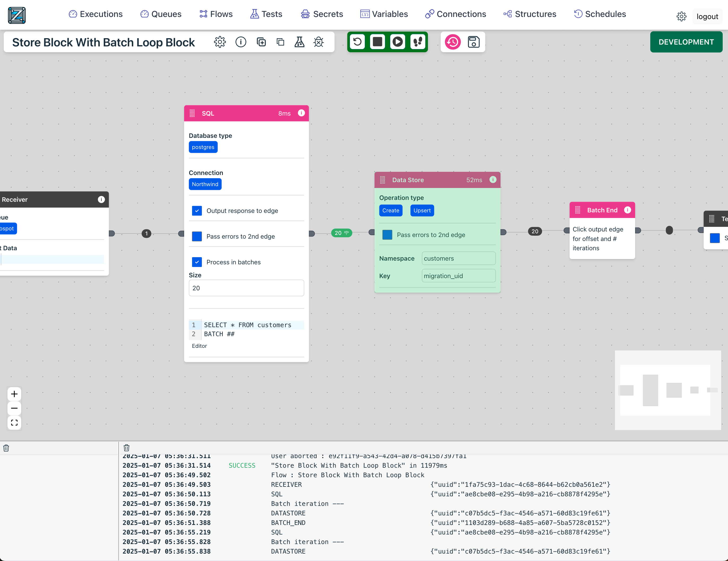Click the dark 20 edge badge before Batch End
This screenshot has height=561, width=728.
535,231
